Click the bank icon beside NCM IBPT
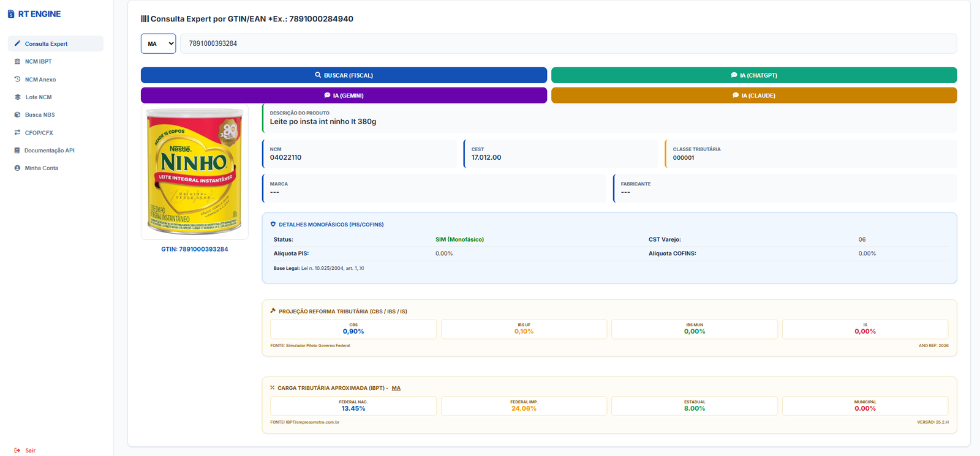 coord(18,61)
